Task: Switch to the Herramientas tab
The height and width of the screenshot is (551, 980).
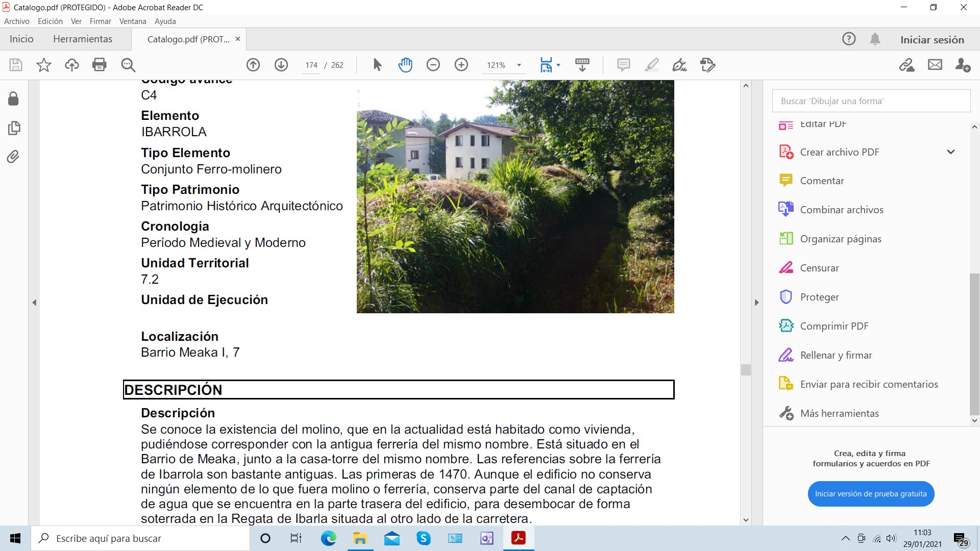Action: (83, 39)
